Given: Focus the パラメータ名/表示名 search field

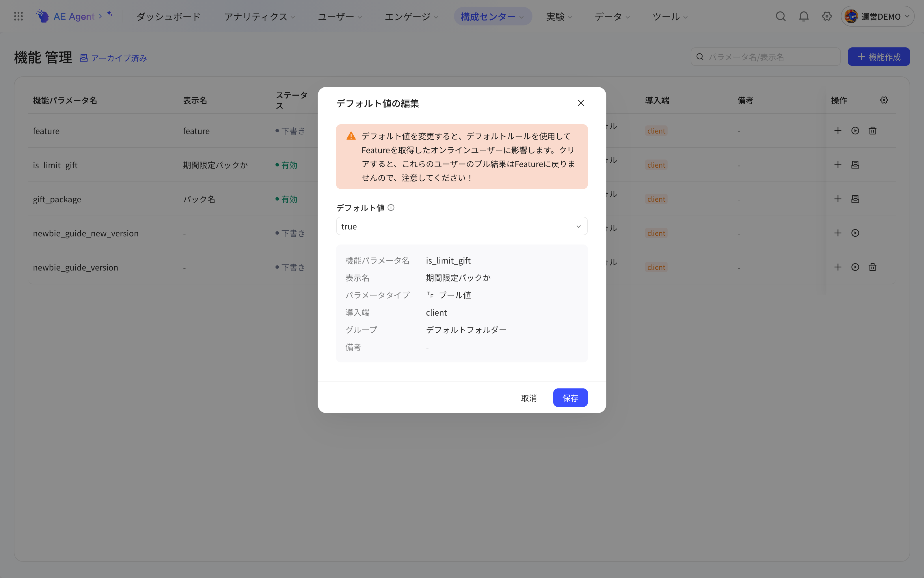Looking at the screenshot, I should coord(765,57).
